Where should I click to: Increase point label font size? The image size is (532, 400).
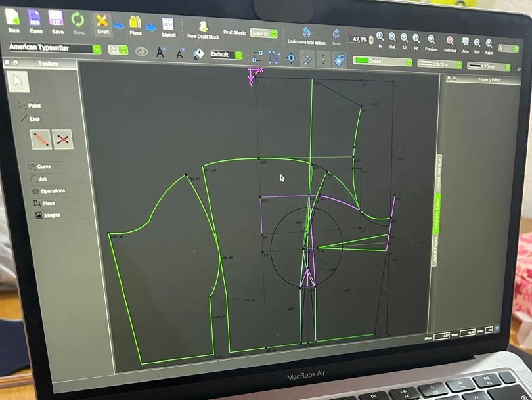[x=160, y=53]
